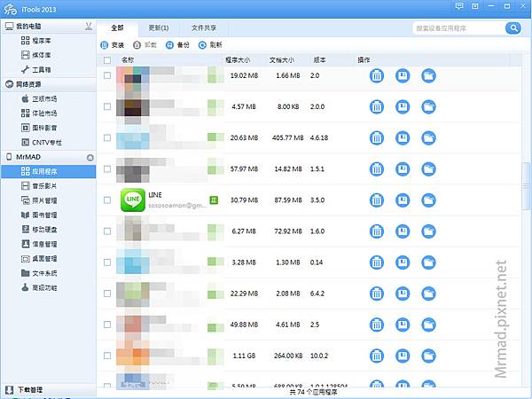The height and width of the screenshot is (399, 532).
Task: Open 工具箱 in the sidebar
Action: [x=48, y=70]
